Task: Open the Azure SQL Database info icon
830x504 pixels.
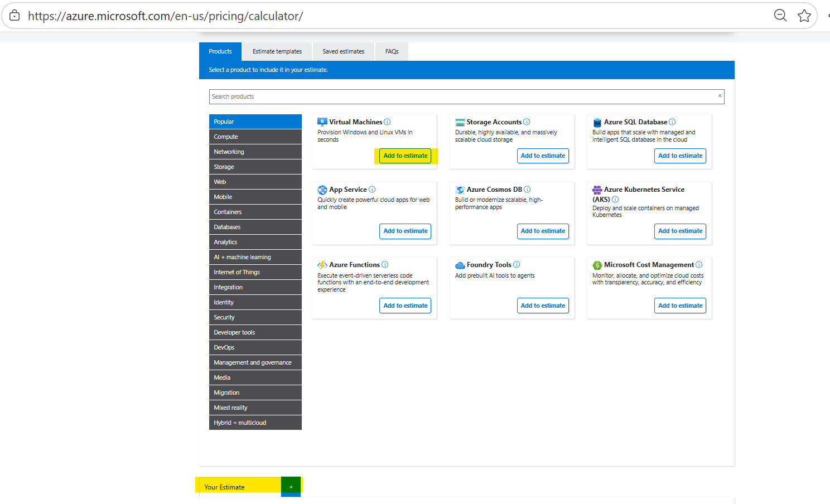Action: [672, 122]
